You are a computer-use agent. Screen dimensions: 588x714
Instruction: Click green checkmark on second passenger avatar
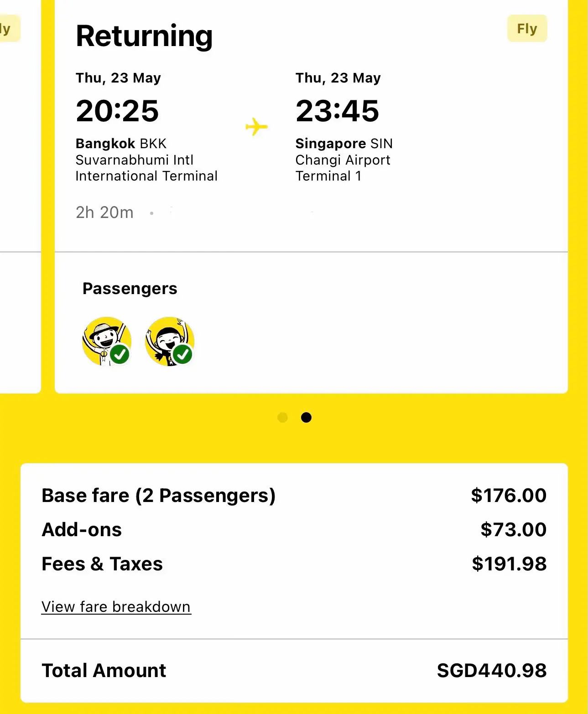point(183,355)
